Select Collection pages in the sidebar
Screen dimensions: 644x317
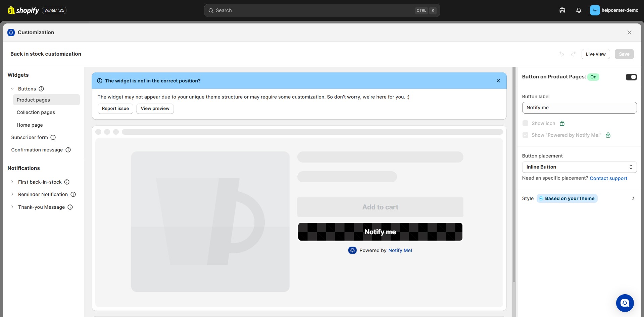(36, 112)
